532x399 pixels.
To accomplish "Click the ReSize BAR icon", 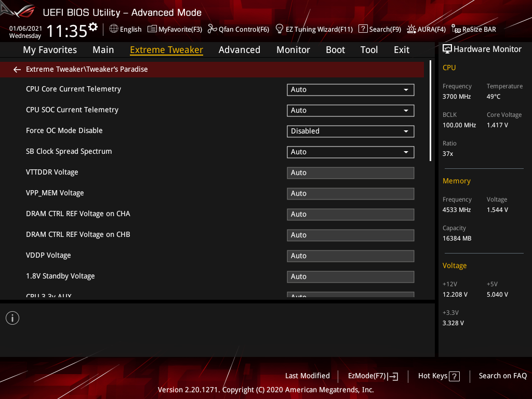I will pyautogui.click(x=456, y=29).
